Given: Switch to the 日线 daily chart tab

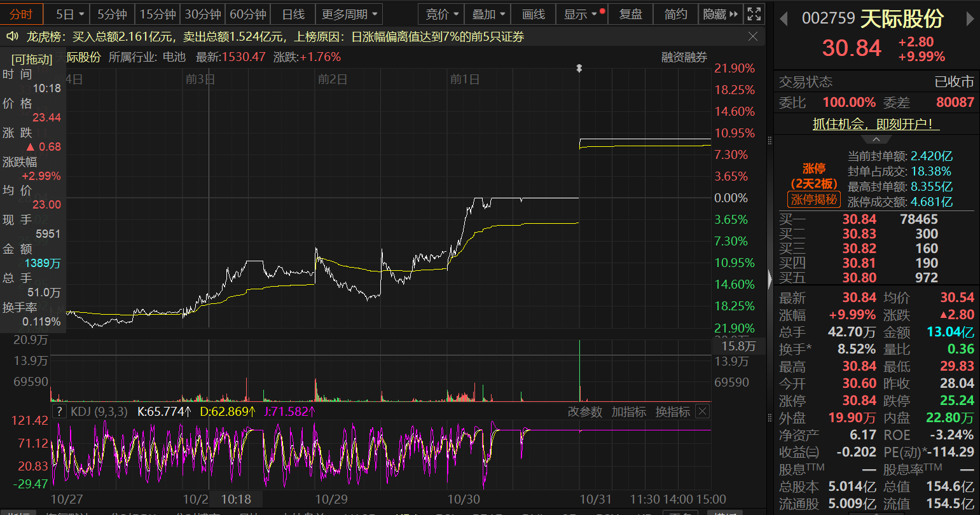Looking at the screenshot, I should 293,14.
